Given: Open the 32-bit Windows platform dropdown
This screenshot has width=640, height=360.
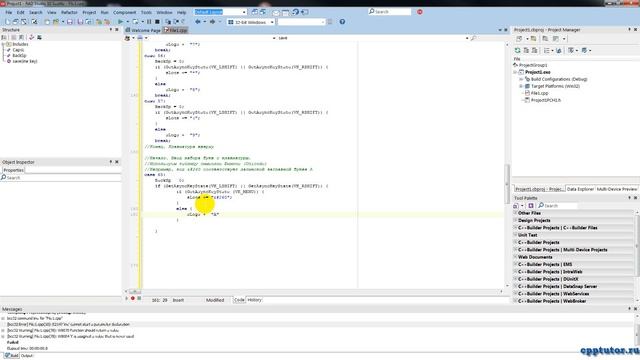Looking at the screenshot, I should coord(272,22).
